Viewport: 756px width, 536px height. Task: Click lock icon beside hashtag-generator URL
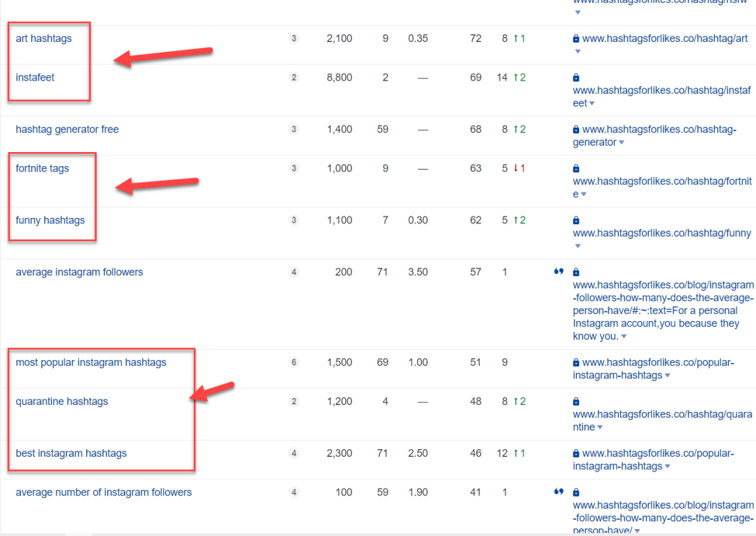[575, 130]
